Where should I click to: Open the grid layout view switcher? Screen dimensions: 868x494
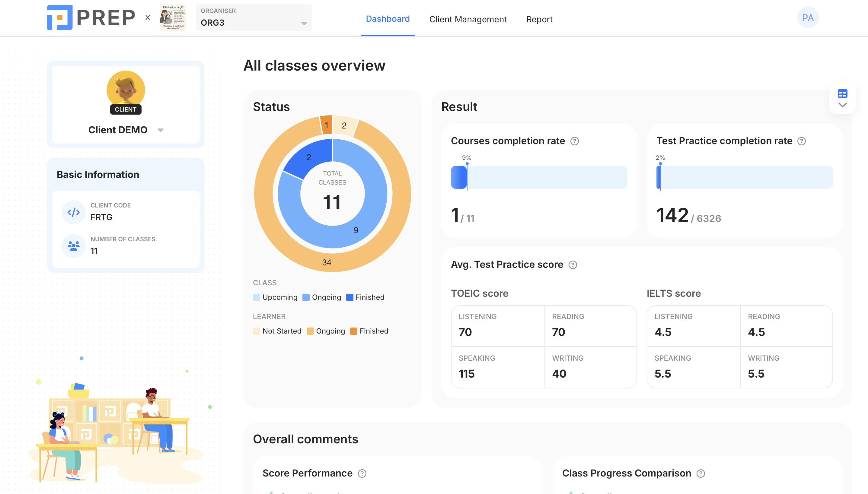pos(842,93)
